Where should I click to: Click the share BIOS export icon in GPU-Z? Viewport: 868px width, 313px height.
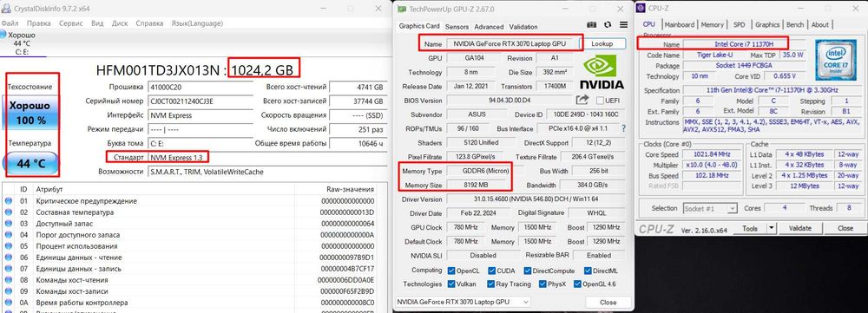pyautogui.click(x=582, y=100)
